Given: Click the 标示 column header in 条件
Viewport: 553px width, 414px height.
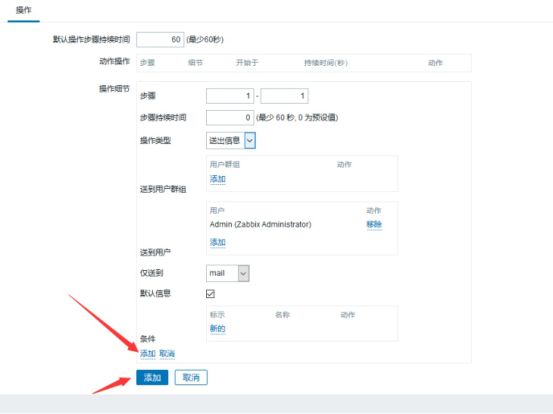Looking at the screenshot, I should pos(217,315).
